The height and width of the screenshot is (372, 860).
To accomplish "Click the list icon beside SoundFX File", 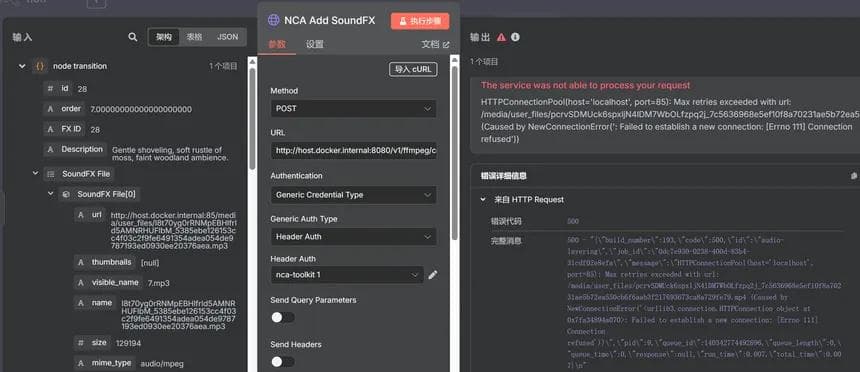I will 50,174.
